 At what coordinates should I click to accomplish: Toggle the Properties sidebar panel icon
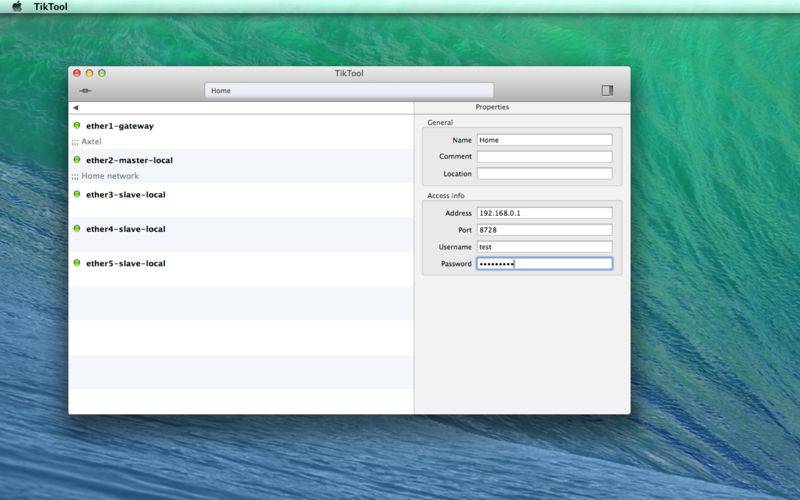tap(607, 90)
